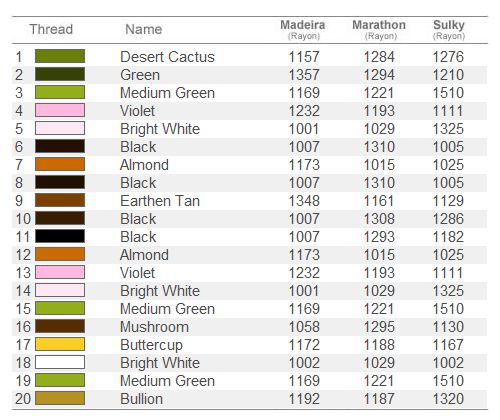Select the Buttercup thread name
Image resolution: width=500 pixels, height=420 pixels.
[151, 345]
